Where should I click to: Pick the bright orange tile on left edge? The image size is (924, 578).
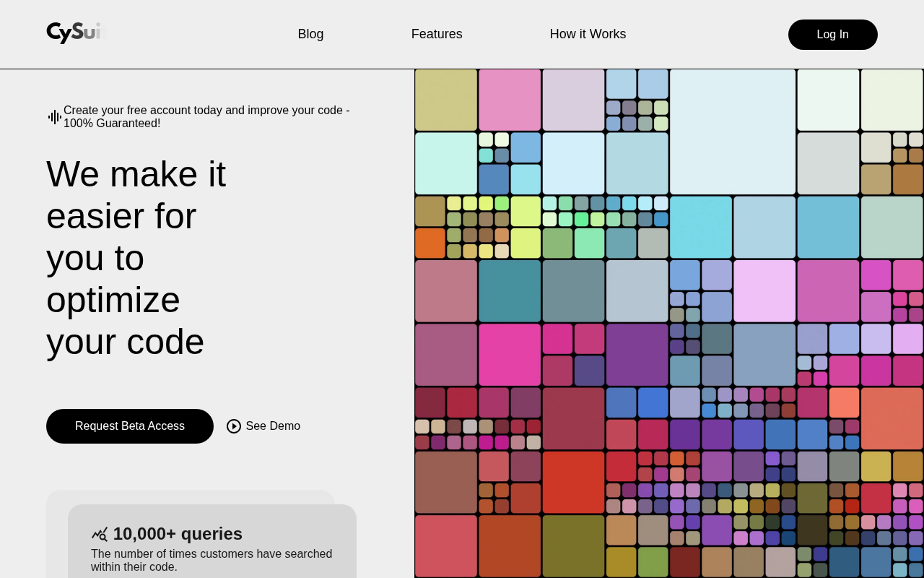coord(430,243)
